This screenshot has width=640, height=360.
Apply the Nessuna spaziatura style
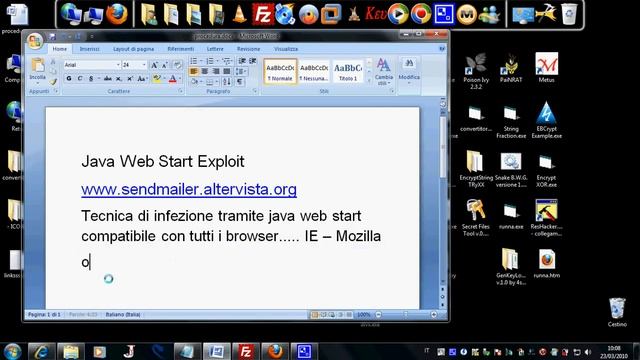(314, 71)
